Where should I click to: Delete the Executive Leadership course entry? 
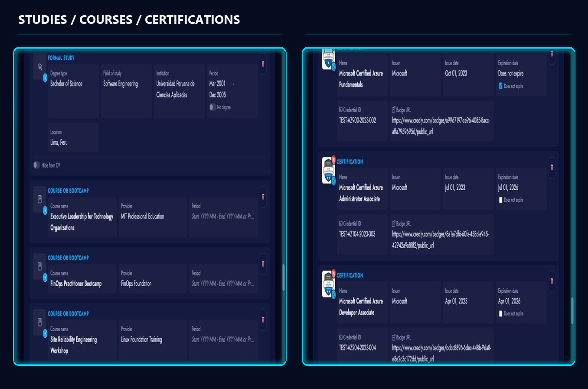pyautogui.click(x=263, y=197)
